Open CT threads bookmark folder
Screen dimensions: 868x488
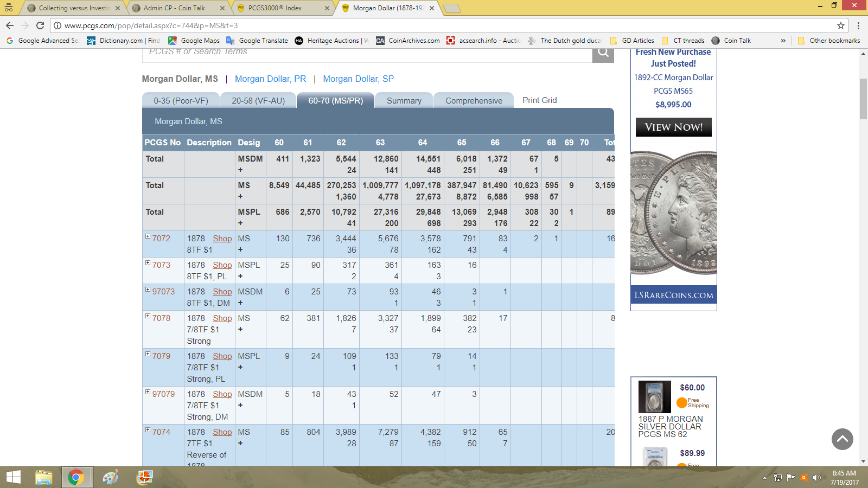click(x=683, y=41)
